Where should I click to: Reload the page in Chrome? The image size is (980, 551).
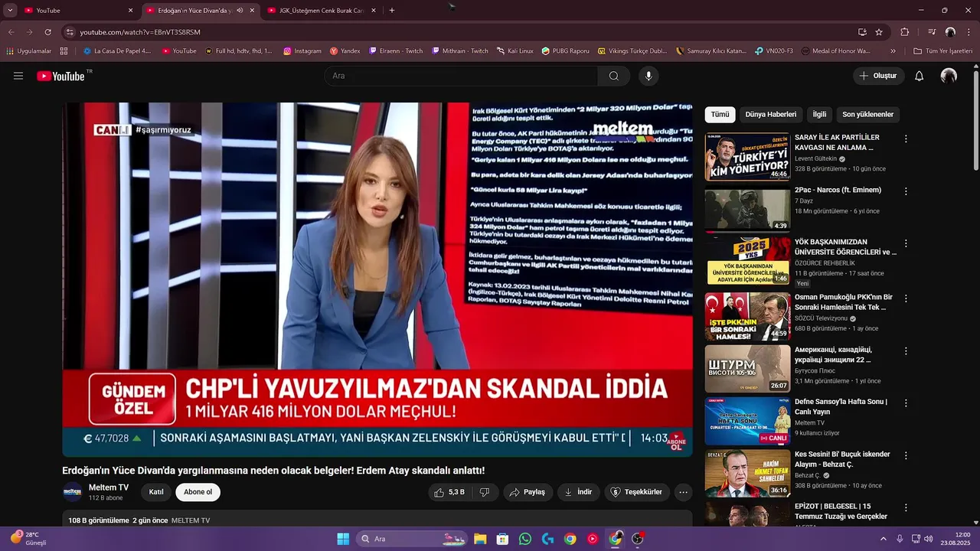(x=47, y=32)
